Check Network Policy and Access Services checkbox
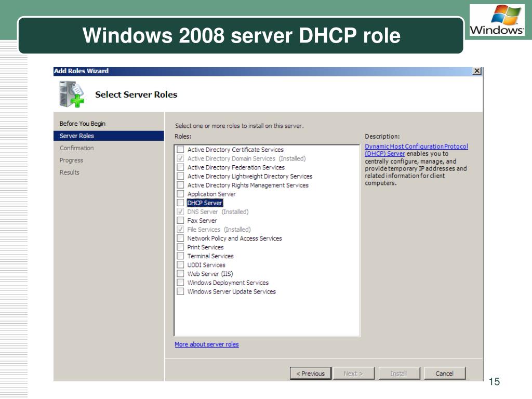532x399 pixels. (180, 238)
